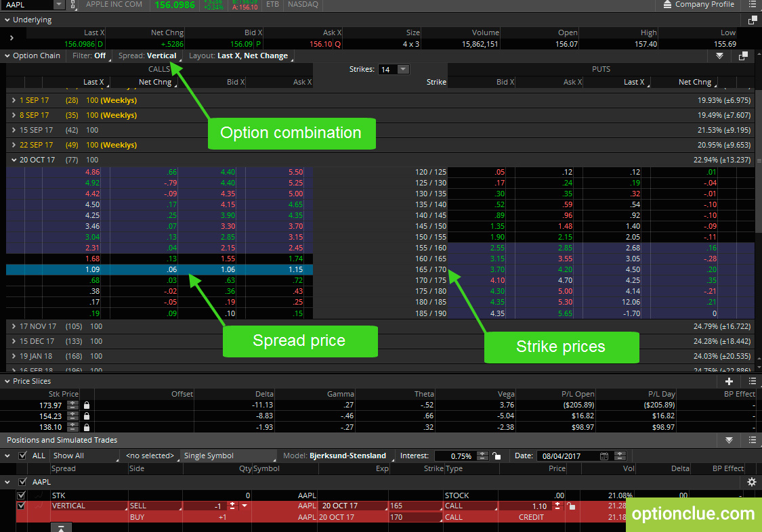Collapse the Price Slices section

coord(7,381)
